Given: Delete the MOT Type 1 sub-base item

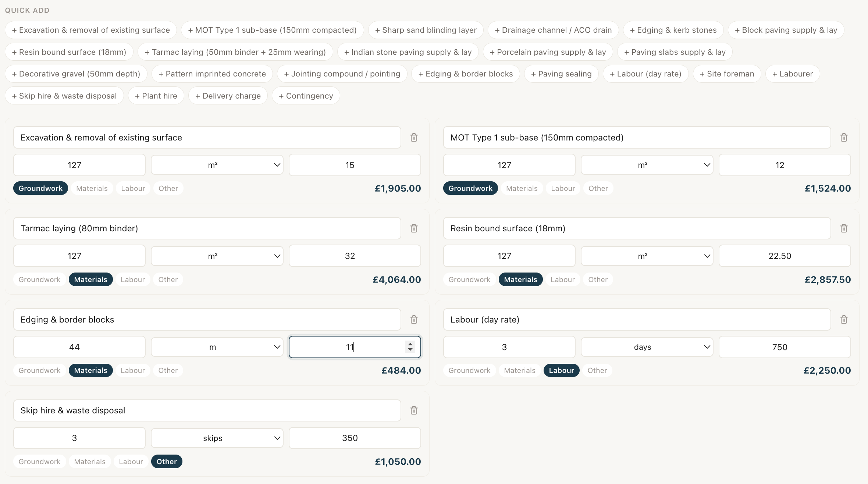Looking at the screenshot, I should [844, 138].
